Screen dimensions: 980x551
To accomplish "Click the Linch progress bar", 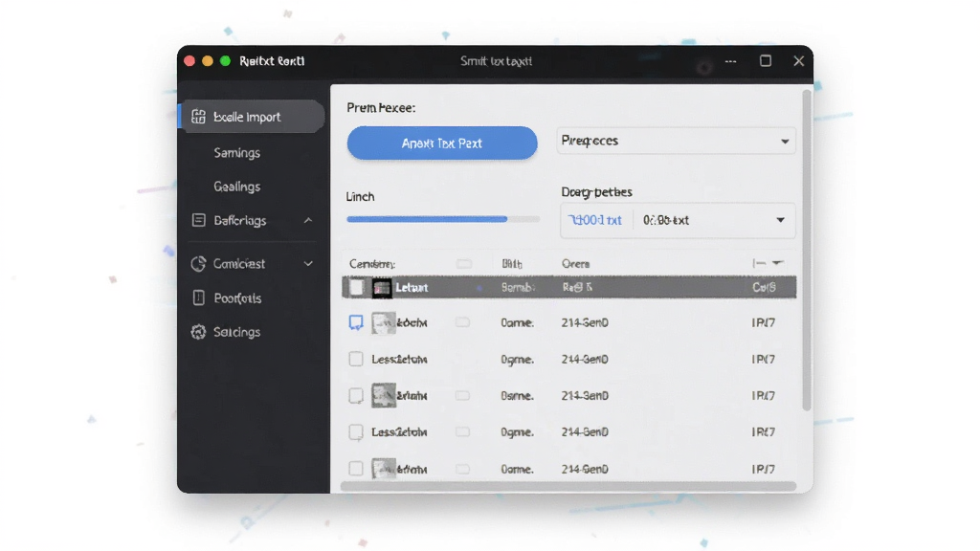I will 443,219.
